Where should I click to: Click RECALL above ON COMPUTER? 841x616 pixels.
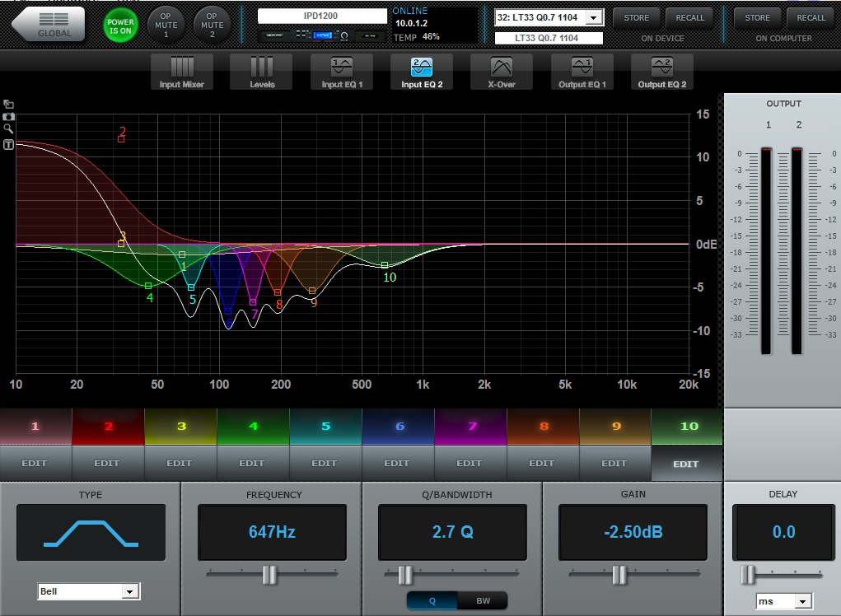811,17
